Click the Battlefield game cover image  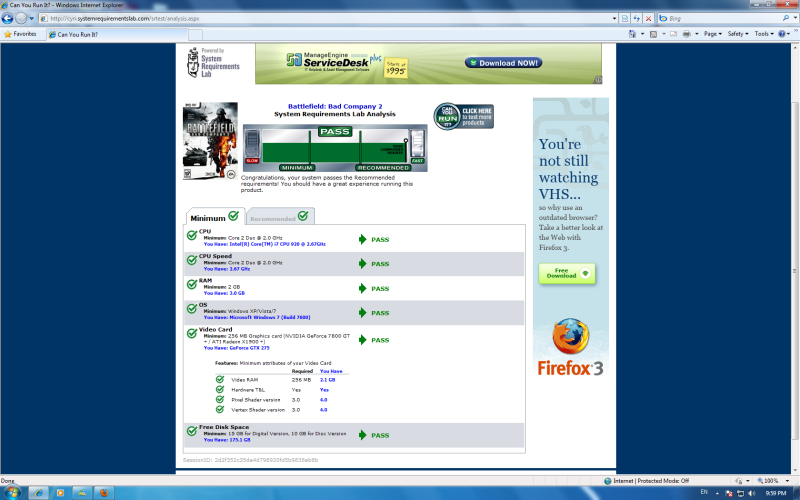point(210,141)
